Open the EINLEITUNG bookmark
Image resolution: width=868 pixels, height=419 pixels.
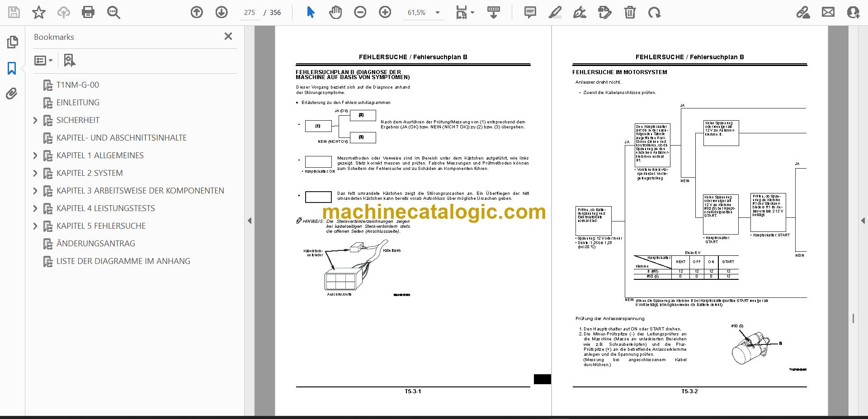click(78, 103)
